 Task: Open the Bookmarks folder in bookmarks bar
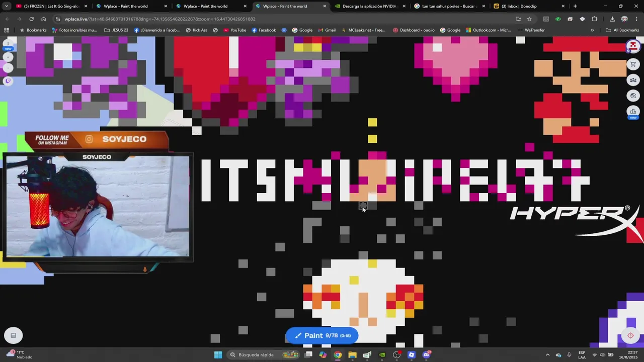(x=33, y=30)
